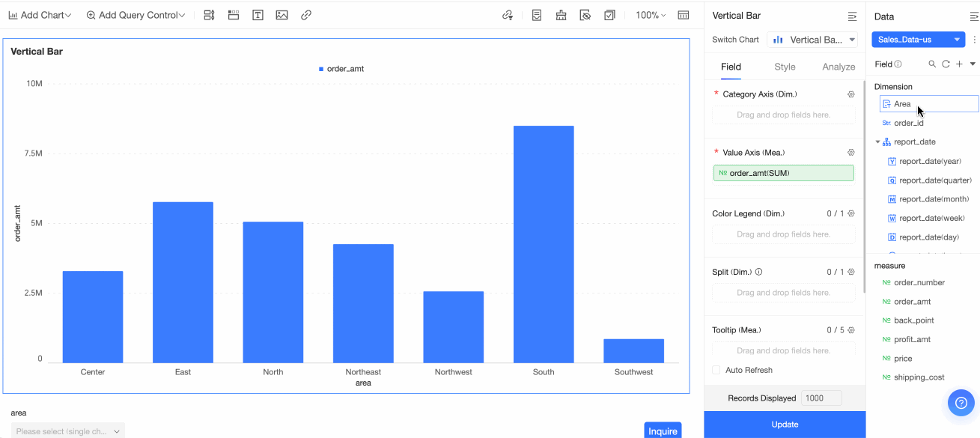Click the theme stamp icon in toolbar
Screen dimensions: 980x438
(561, 15)
